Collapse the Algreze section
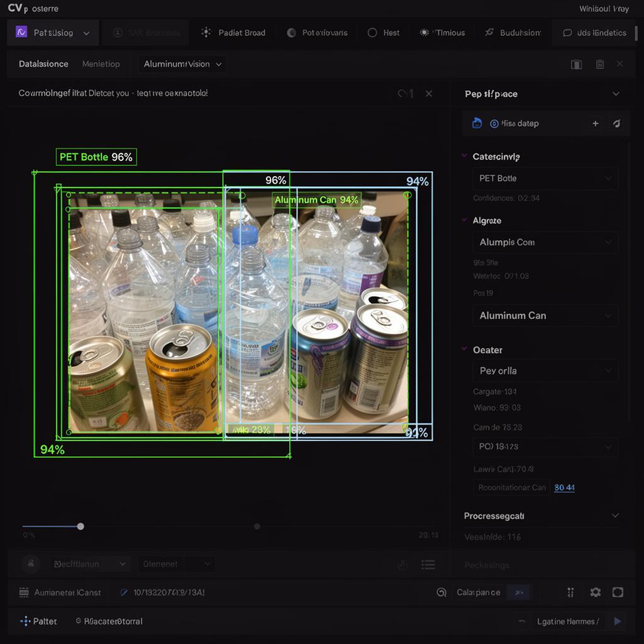Screen dimensions: 644x644 click(x=464, y=219)
